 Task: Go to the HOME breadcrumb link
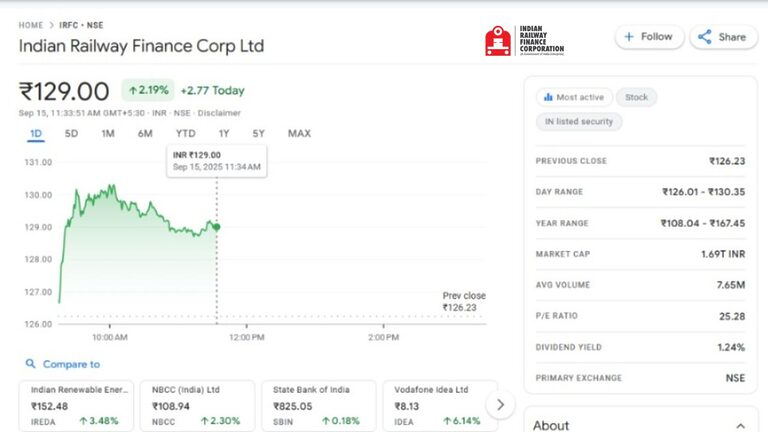pos(31,25)
